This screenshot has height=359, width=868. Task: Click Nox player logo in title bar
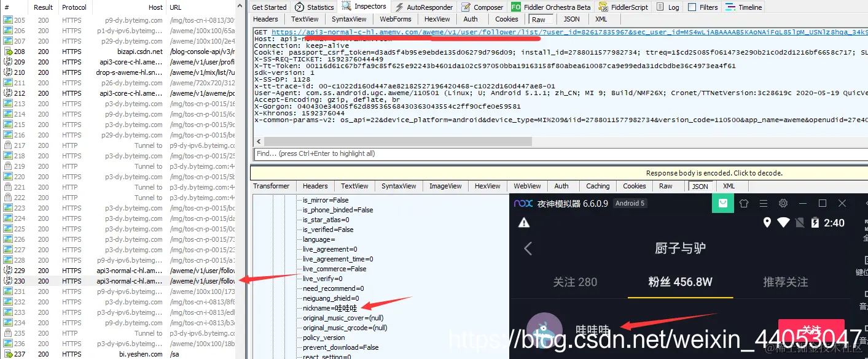[523, 203]
